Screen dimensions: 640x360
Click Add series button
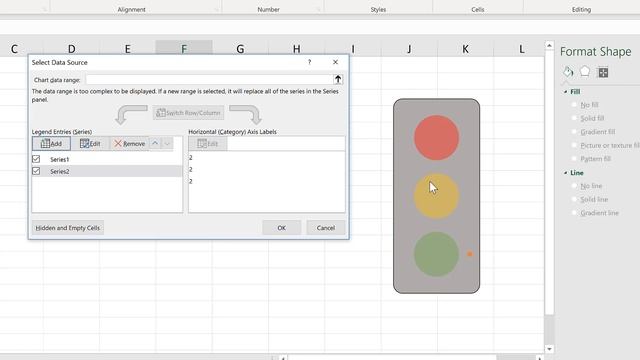tap(51, 143)
